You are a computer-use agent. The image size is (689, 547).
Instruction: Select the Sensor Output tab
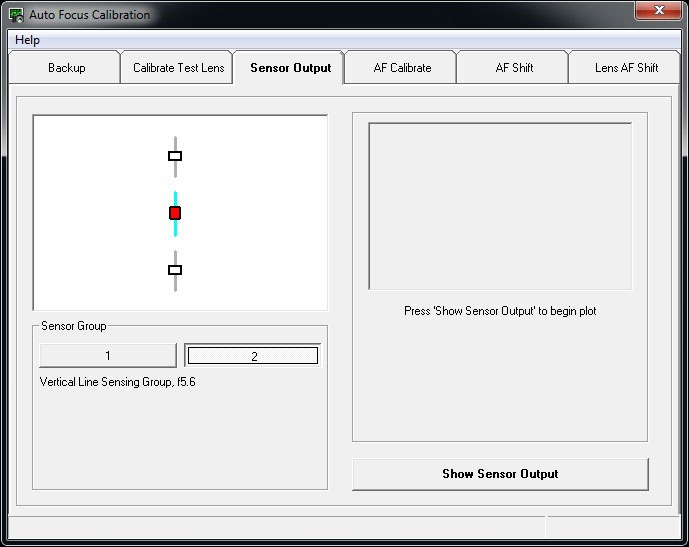pyautogui.click(x=289, y=67)
